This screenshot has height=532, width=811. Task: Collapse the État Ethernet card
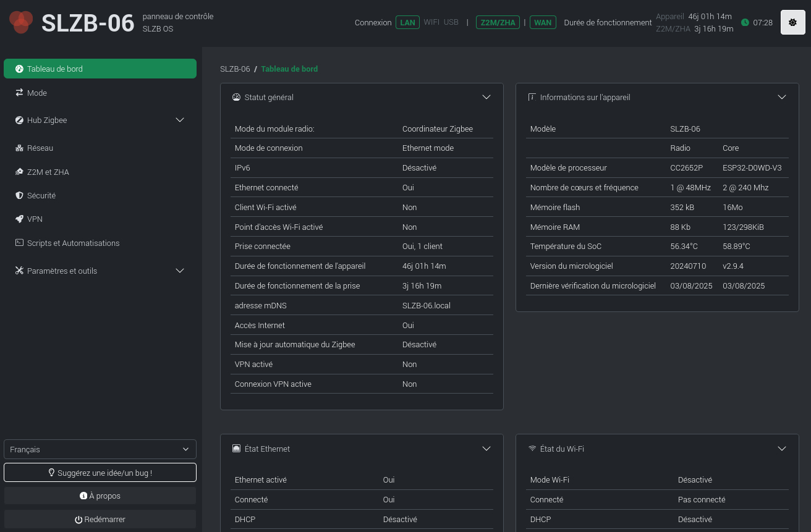point(486,449)
